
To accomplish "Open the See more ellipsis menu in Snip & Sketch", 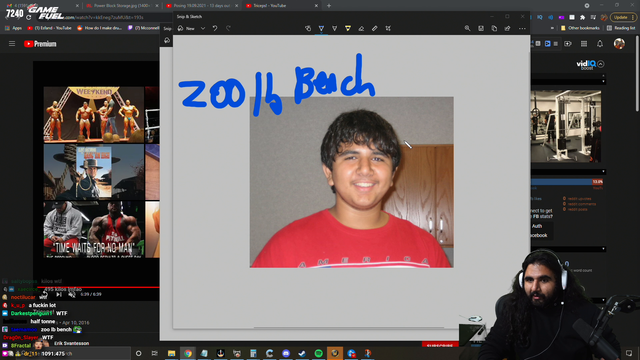I will point(522,29).
